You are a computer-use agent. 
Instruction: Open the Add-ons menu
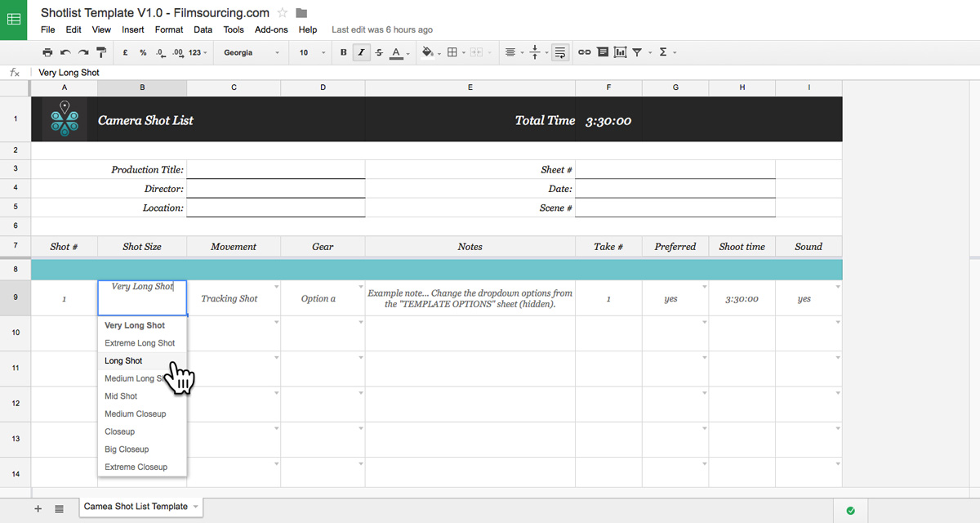coord(271,29)
